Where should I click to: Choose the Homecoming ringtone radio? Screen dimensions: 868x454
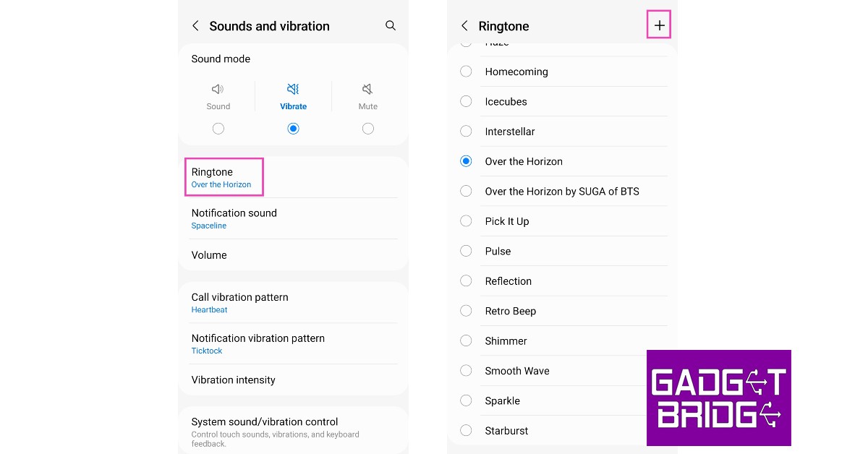point(467,72)
